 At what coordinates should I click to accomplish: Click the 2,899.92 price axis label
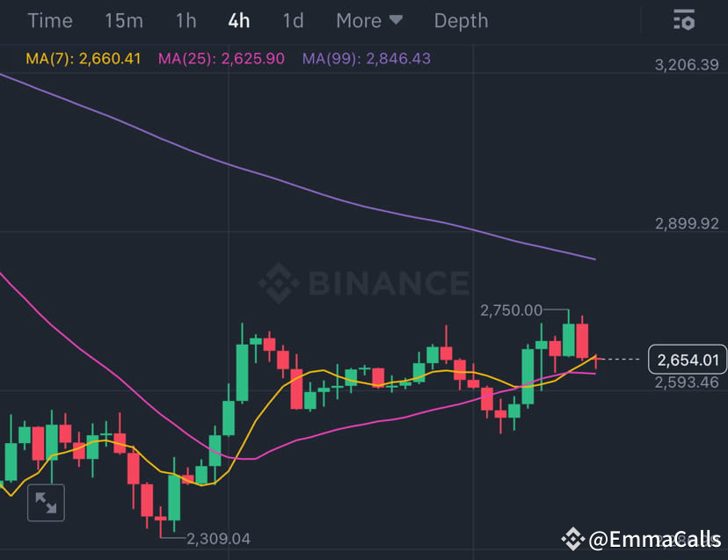[x=686, y=224]
